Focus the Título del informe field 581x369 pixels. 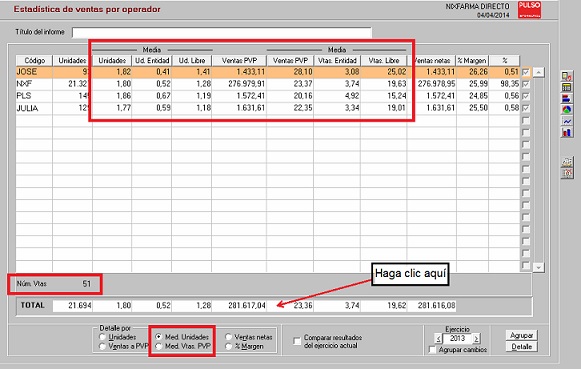(x=222, y=33)
